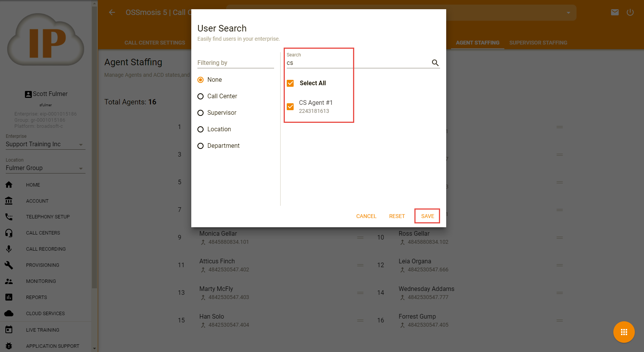The width and height of the screenshot is (644, 352).
Task: Select the Call Center filter radio button
Action: [x=200, y=96]
